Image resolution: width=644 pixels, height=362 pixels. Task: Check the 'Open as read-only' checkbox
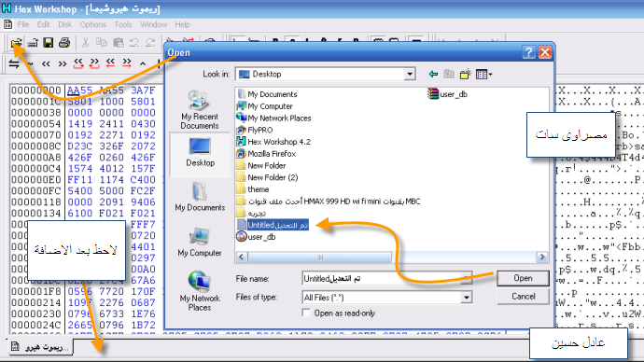[x=306, y=313]
